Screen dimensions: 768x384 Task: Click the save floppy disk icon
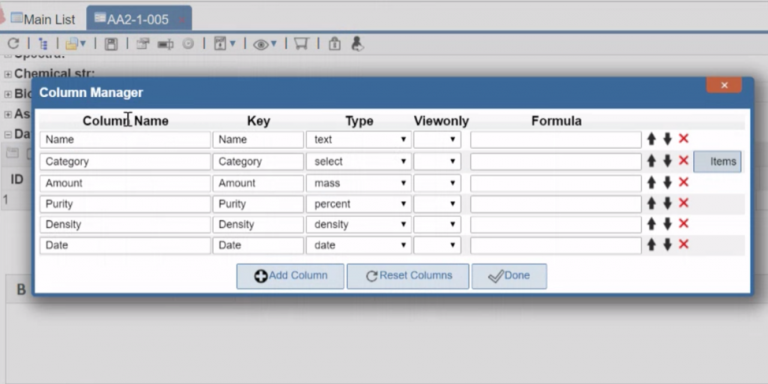pos(111,45)
